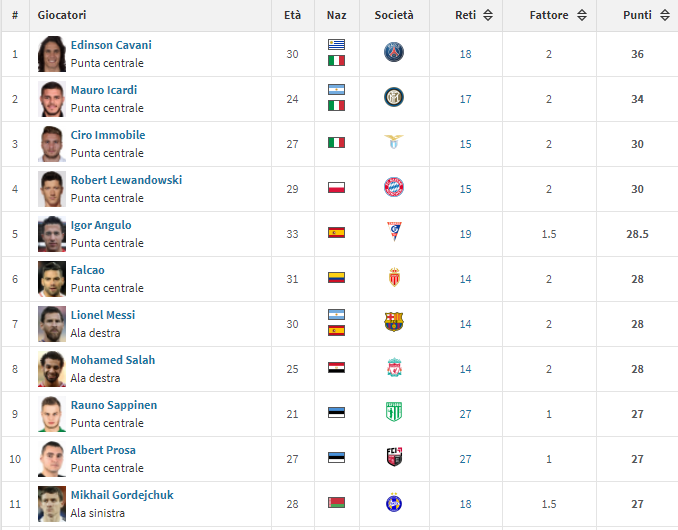The height and width of the screenshot is (530, 678).
Task: Open Edinson Cavani's player profile link
Action: coord(111,45)
